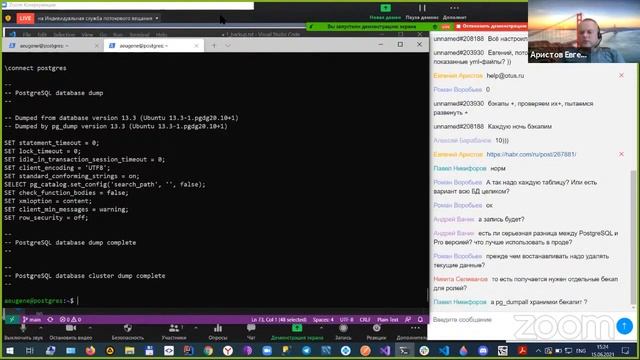Change the UTF-8 encoding in status bar
The height and width of the screenshot is (360, 640).
[347, 320]
